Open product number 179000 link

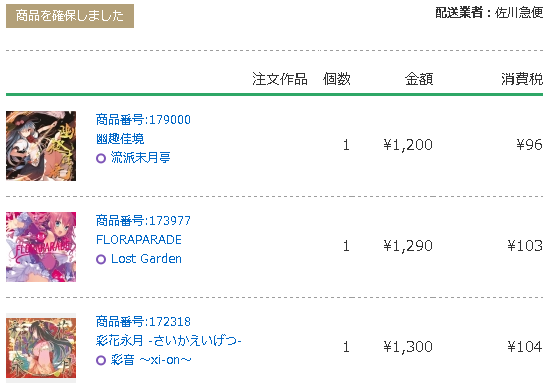[x=143, y=120]
